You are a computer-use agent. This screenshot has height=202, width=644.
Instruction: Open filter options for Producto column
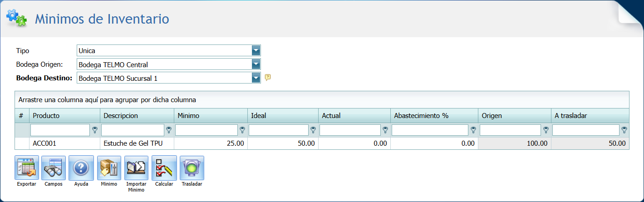(x=95, y=130)
